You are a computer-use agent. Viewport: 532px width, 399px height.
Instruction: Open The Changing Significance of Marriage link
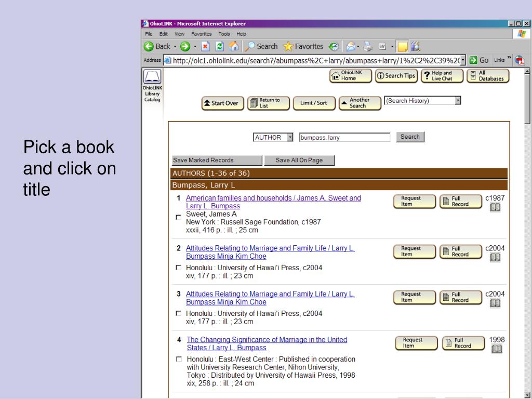tap(267, 344)
